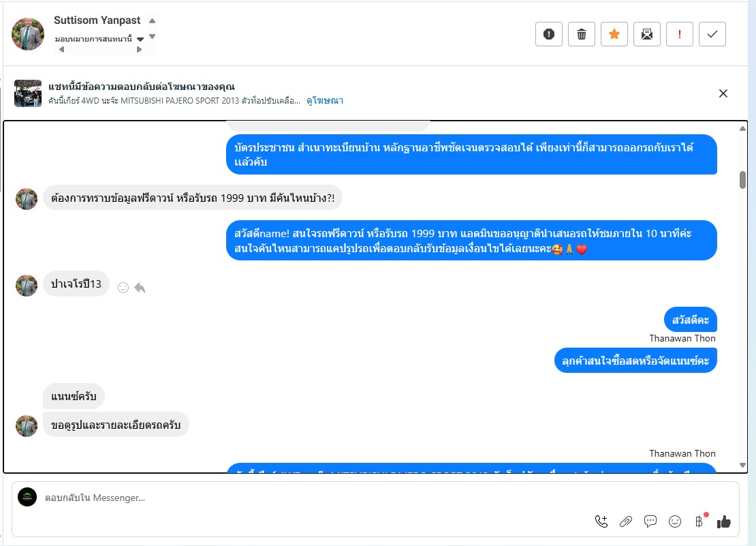
Task: Close the ad reply notification banner
Action: (723, 93)
